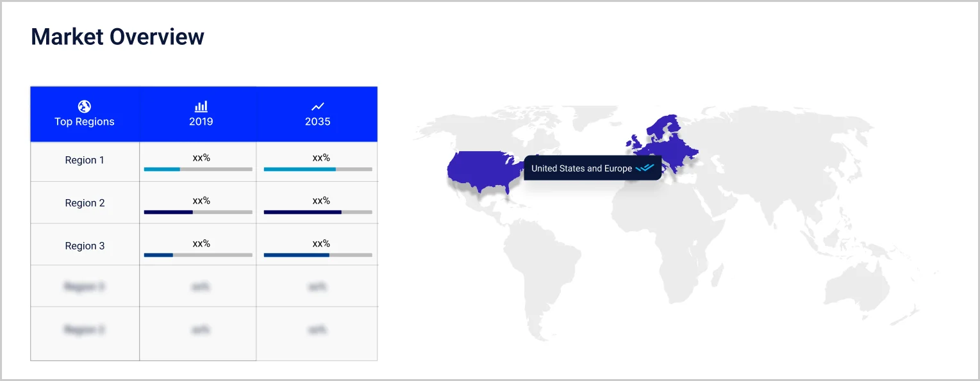The height and width of the screenshot is (381, 980).
Task: Select the 2035 column header
Action: 317,122
